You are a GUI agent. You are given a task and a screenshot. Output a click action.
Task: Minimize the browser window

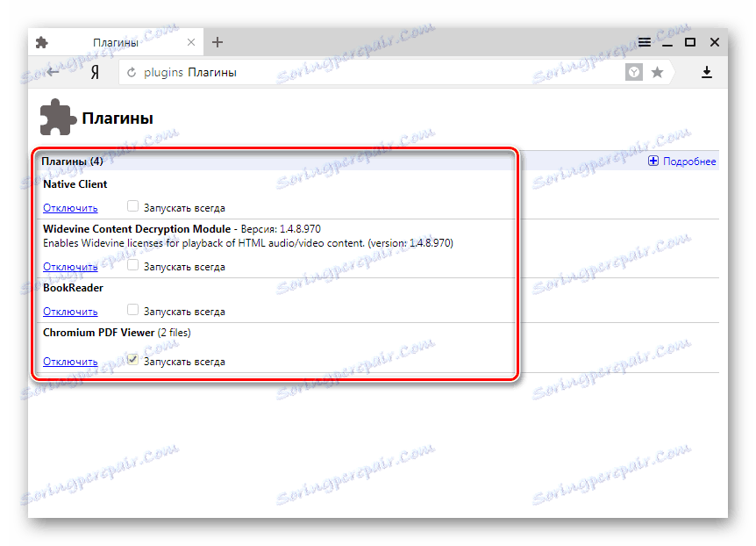[667, 44]
